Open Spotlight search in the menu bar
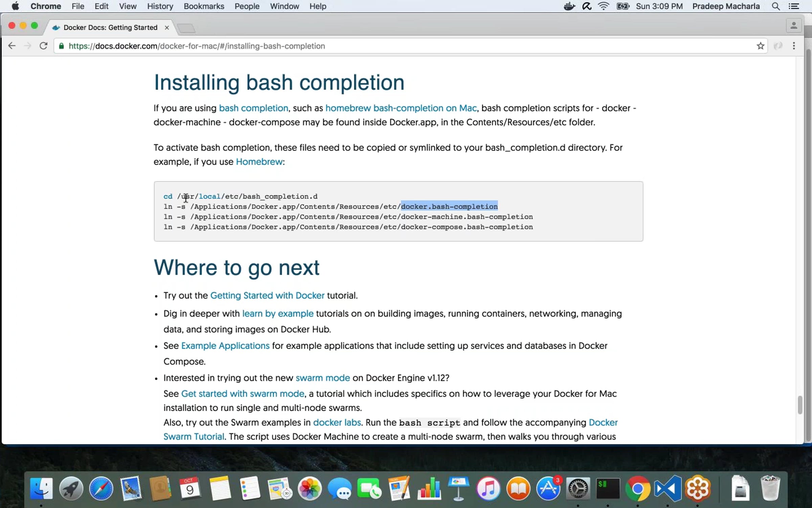This screenshot has width=812, height=508. 775,6
